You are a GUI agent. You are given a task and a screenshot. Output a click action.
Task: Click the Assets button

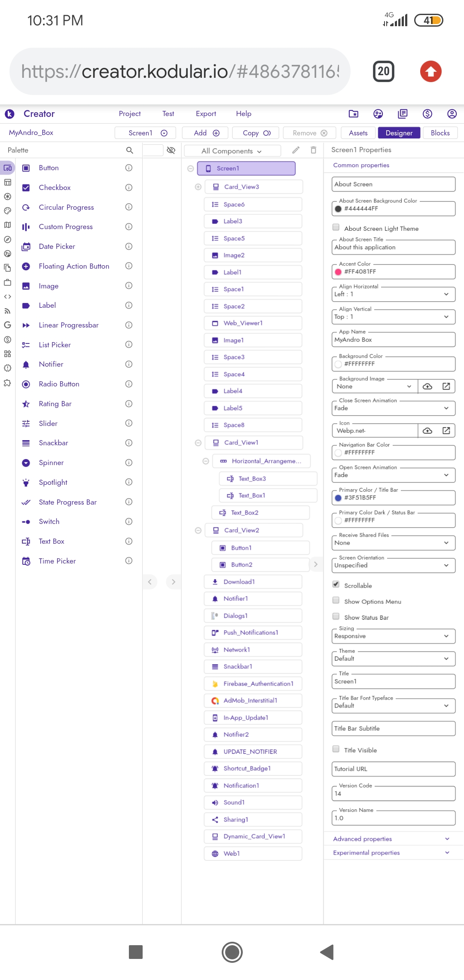358,133
